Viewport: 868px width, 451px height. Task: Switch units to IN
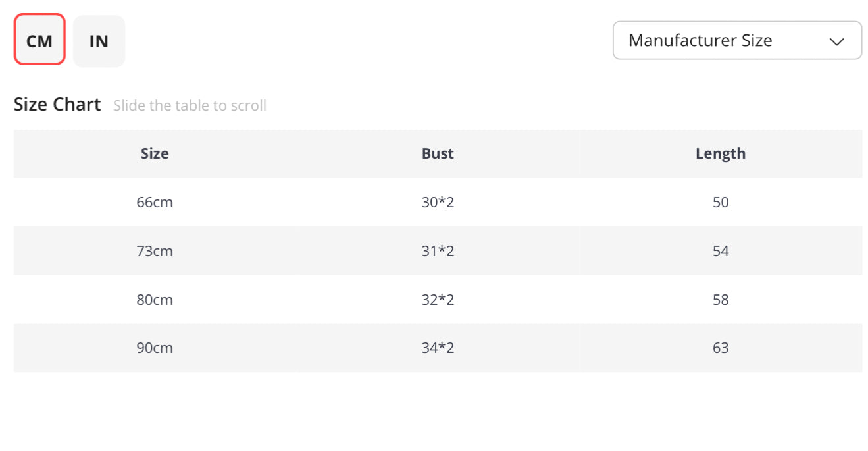pos(99,41)
